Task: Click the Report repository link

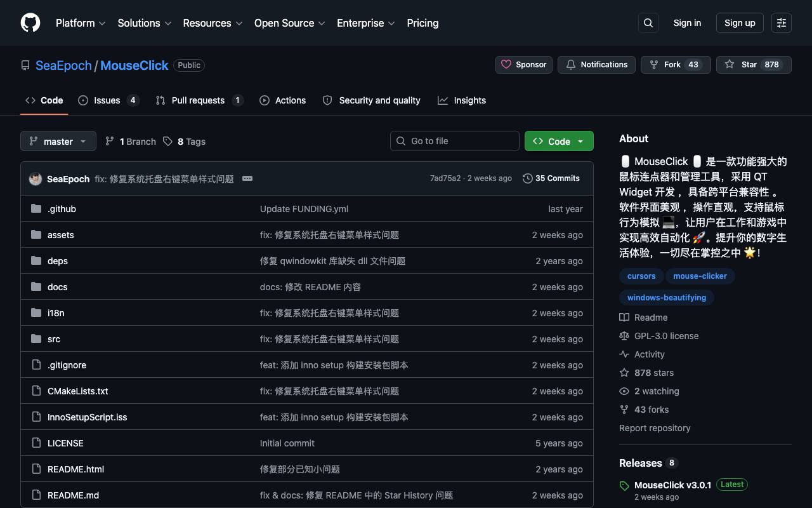Action: coord(655,428)
